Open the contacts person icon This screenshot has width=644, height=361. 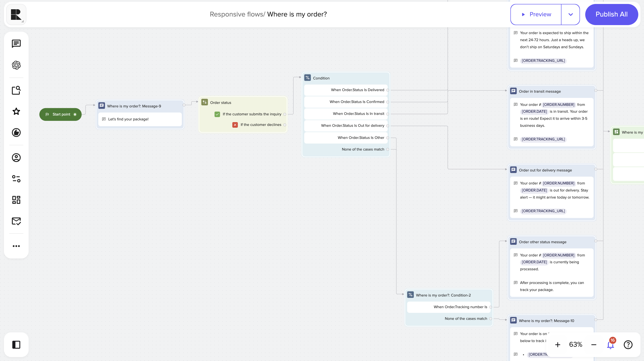[16, 158]
